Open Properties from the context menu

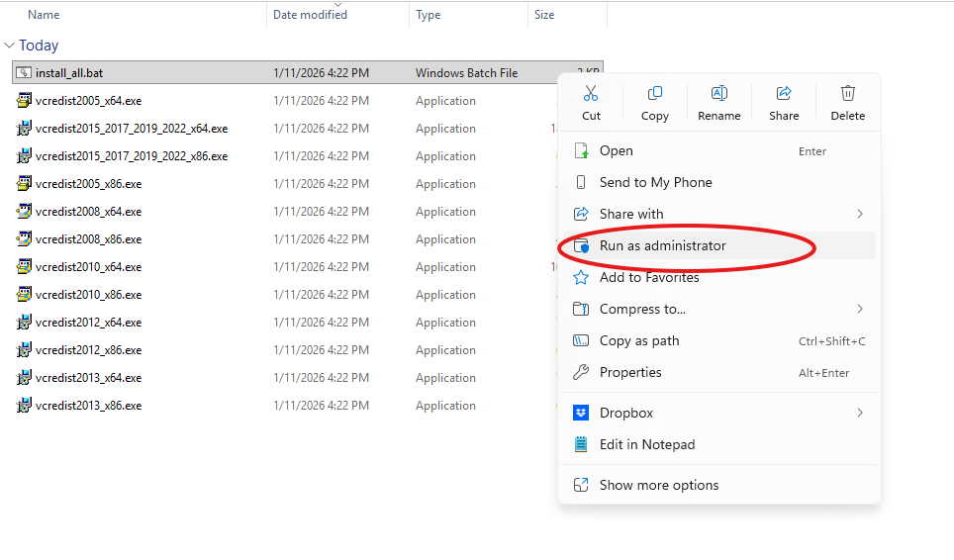coord(630,372)
